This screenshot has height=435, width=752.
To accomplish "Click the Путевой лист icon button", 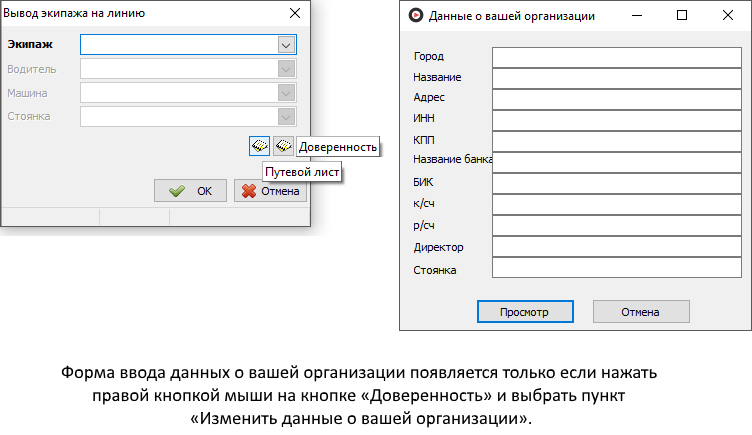I will click(x=259, y=146).
